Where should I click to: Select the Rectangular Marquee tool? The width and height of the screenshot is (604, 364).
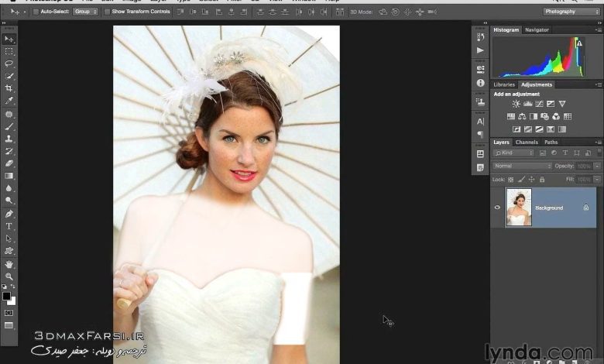[x=9, y=51]
